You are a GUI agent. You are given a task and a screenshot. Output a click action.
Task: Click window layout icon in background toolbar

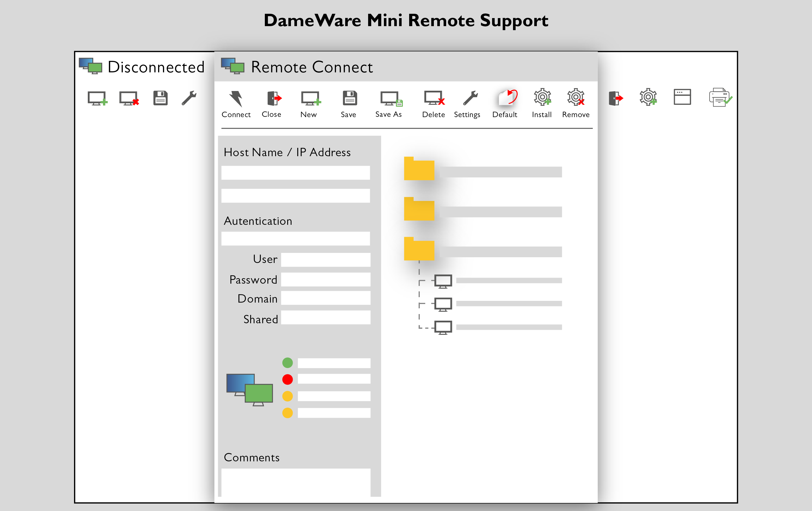coord(682,97)
